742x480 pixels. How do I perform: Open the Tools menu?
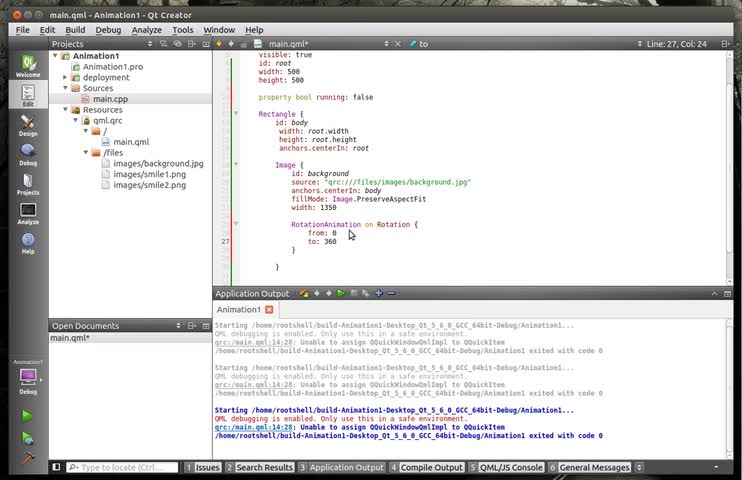183,30
